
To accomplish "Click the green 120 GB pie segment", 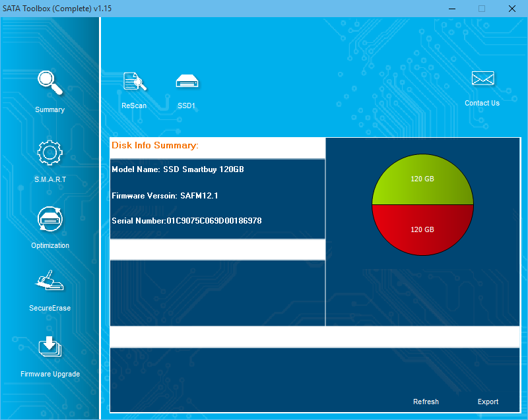I will click(422, 179).
